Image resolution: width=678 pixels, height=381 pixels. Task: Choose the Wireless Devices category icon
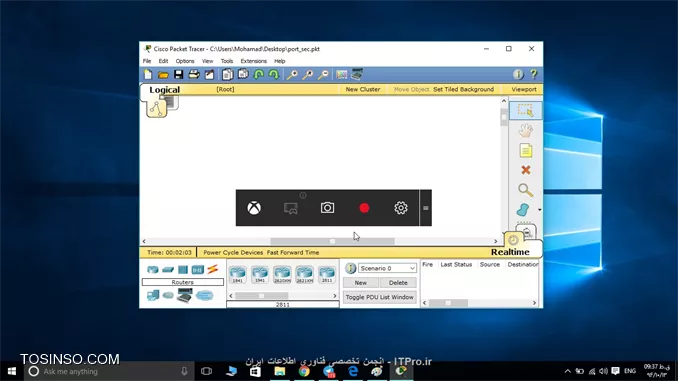198,269
